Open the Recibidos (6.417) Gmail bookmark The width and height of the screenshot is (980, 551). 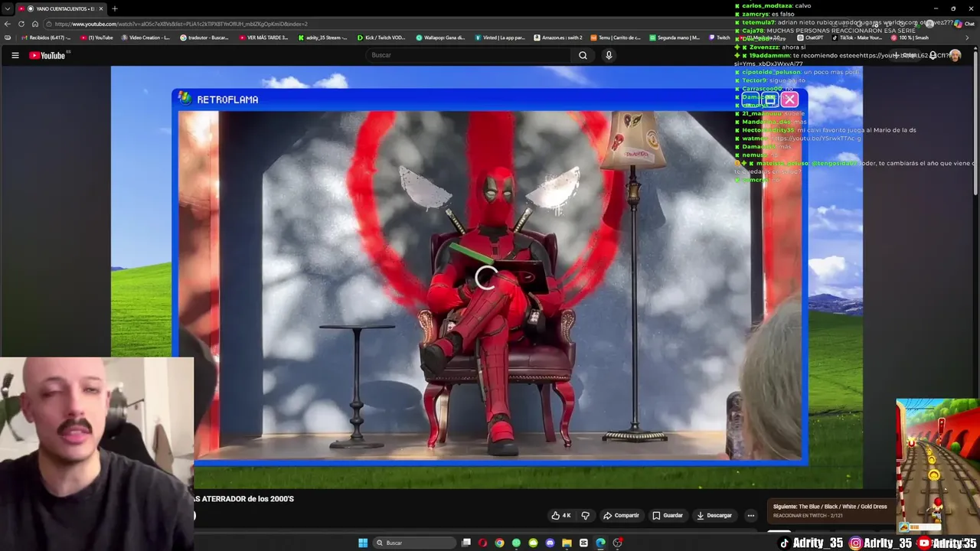coord(47,37)
